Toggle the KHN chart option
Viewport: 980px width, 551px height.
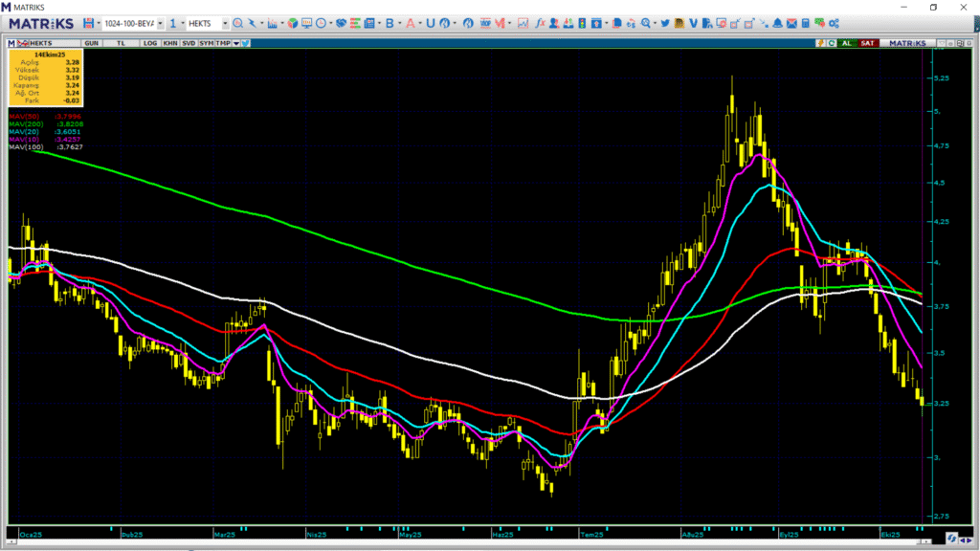click(169, 43)
